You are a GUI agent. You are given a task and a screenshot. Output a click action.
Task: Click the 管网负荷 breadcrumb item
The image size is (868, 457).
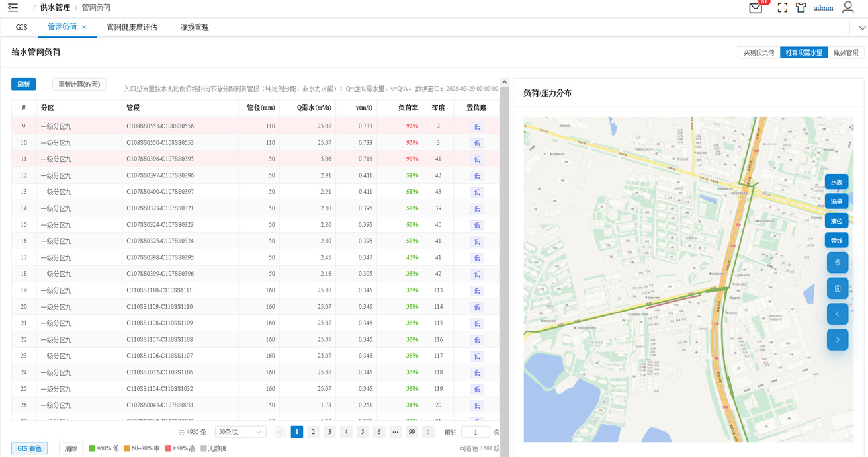[x=96, y=8]
